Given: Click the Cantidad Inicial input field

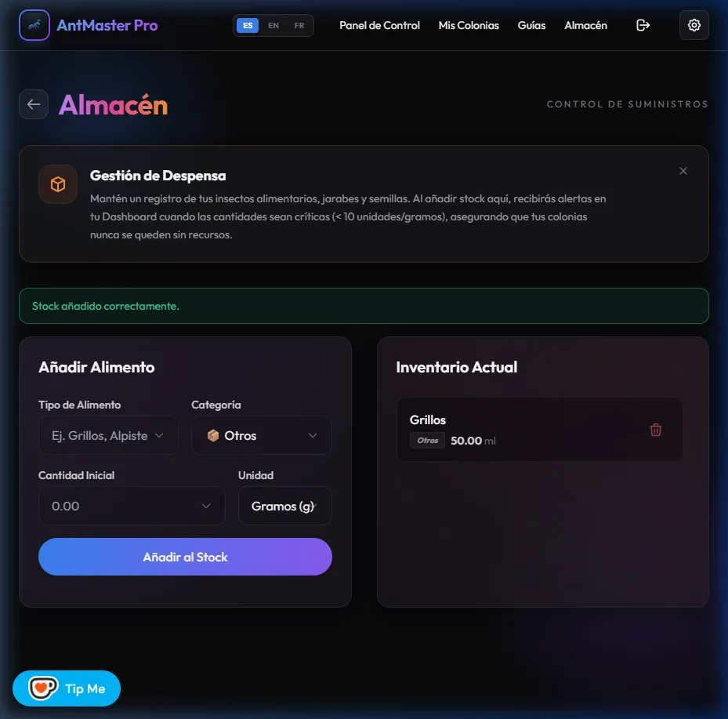Looking at the screenshot, I should [132, 506].
